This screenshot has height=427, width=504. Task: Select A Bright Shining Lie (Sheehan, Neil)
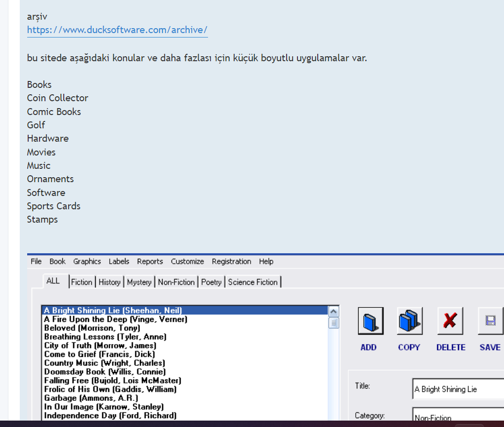point(185,311)
